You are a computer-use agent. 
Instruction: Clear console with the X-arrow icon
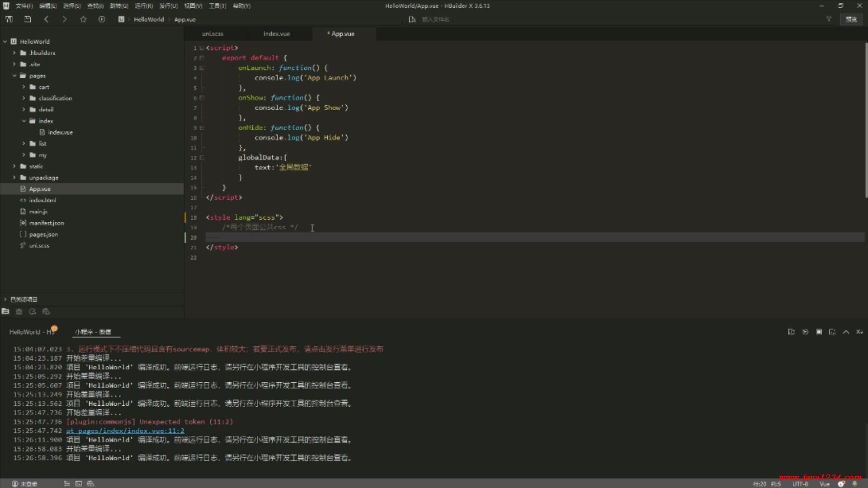click(x=859, y=332)
